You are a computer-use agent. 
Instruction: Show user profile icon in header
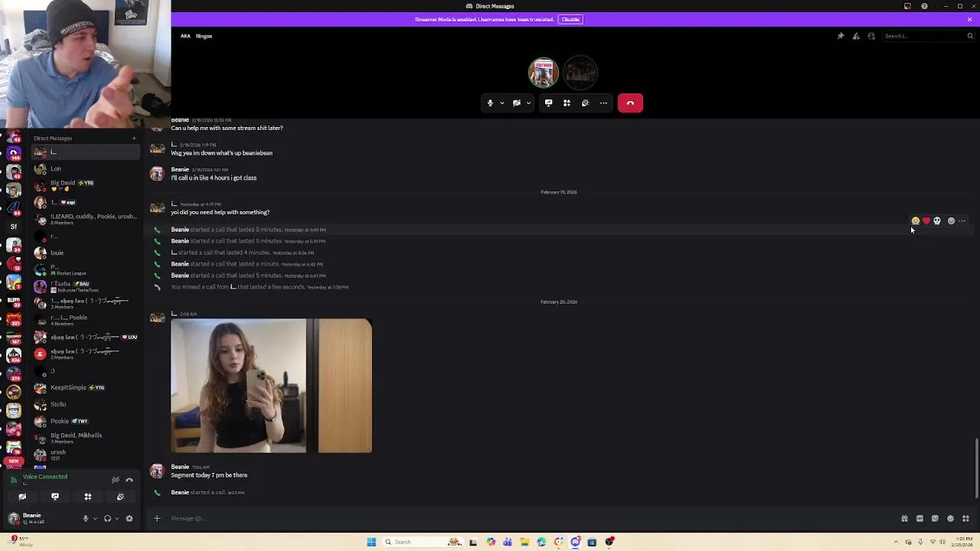(871, 36)
